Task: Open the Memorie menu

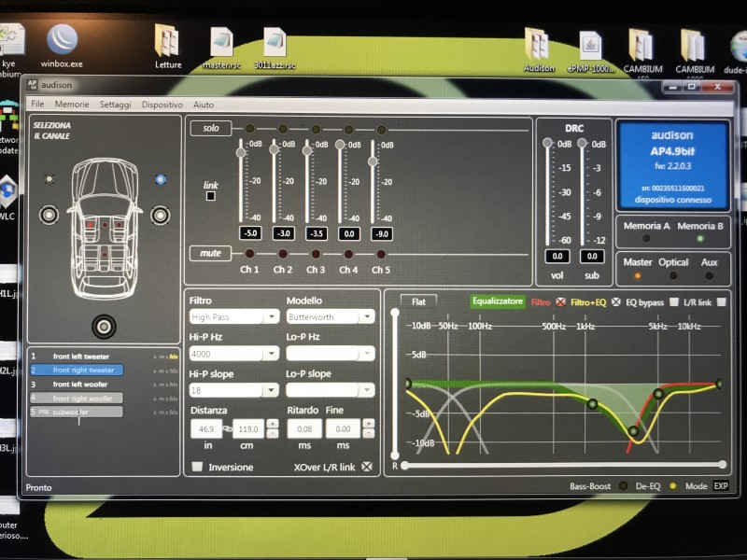Action: click(72, 105)
